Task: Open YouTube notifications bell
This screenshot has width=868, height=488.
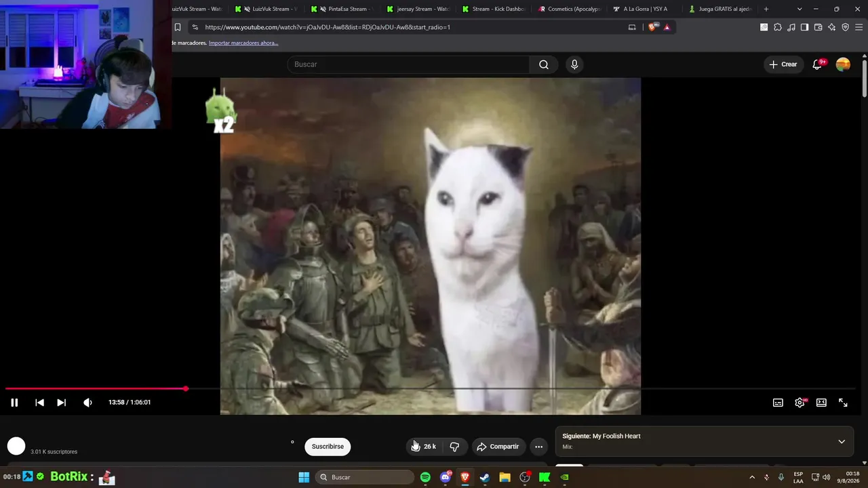Action: point(818,64)
